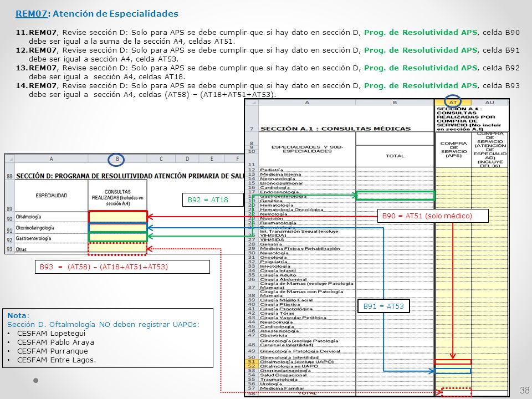Click 'SECCIÓN A.1 : CONSULTAS MÉDICAS' title cell
The image size is (532, 399).
coord(336,129)
